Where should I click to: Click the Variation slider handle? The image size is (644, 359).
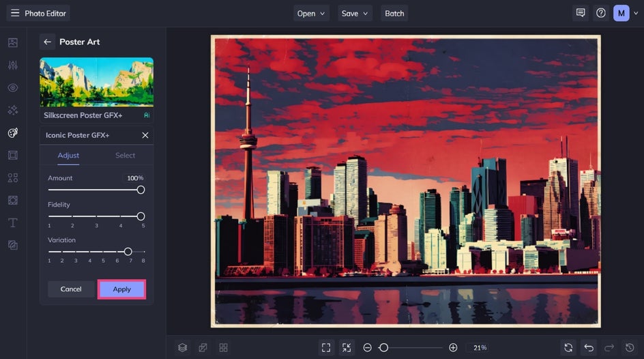coord(128,251)
